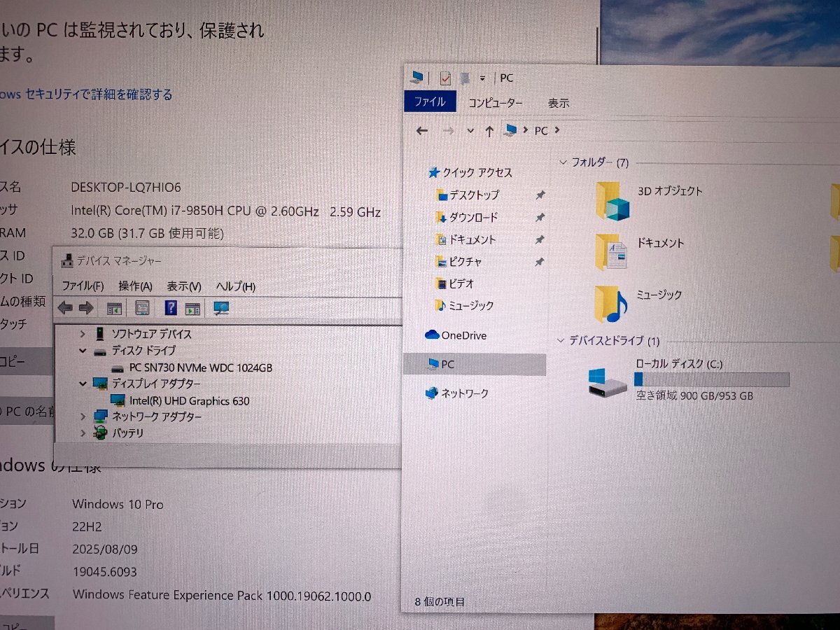This screenshot has width=840, height=630.
Task: Open the ファイル tab in Explorer
Action: (430, 101)
